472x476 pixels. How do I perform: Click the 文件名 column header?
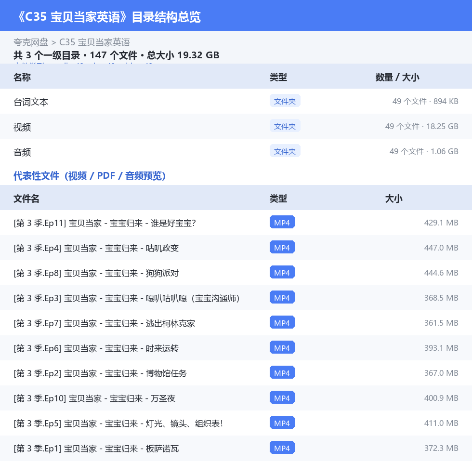(x=26, y=198)
